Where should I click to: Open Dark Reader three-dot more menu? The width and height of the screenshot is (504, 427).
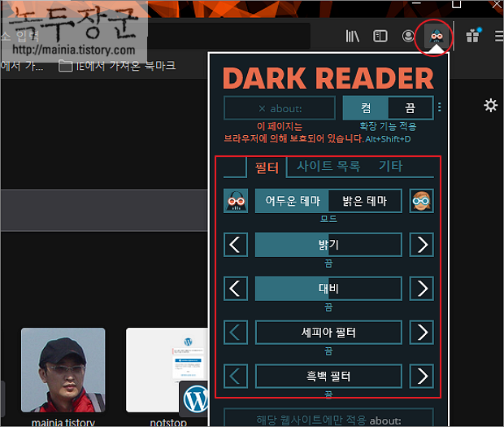click(x=440, y=107)
